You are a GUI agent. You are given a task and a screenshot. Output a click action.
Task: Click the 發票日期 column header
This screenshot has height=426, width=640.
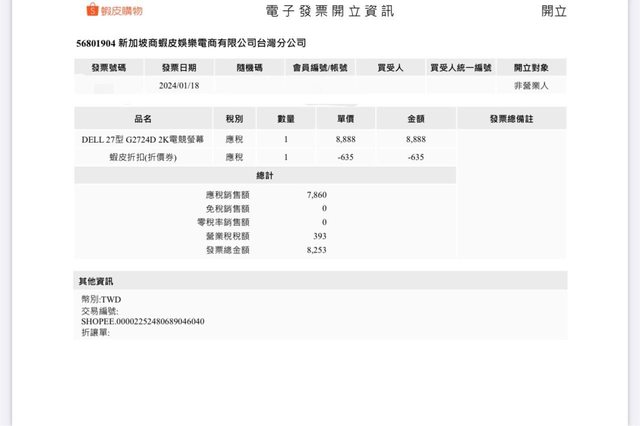178,68
